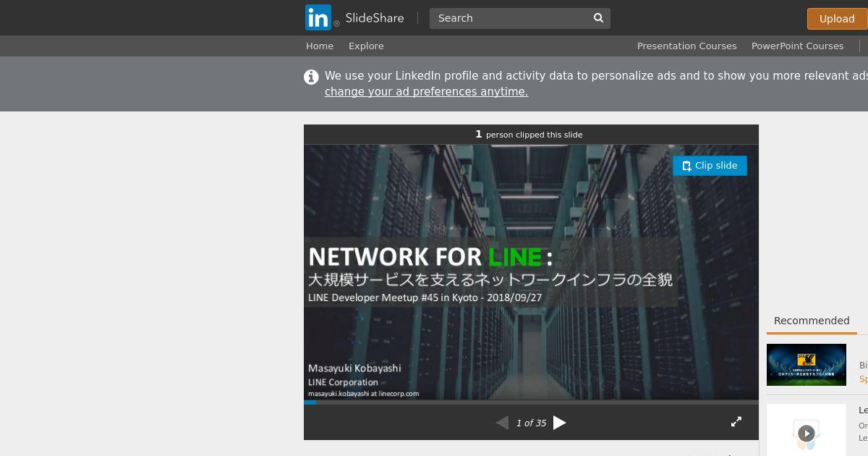The image size is (868, 456).
Task: Advance to next slide arrow
Action: click(559, 423)
